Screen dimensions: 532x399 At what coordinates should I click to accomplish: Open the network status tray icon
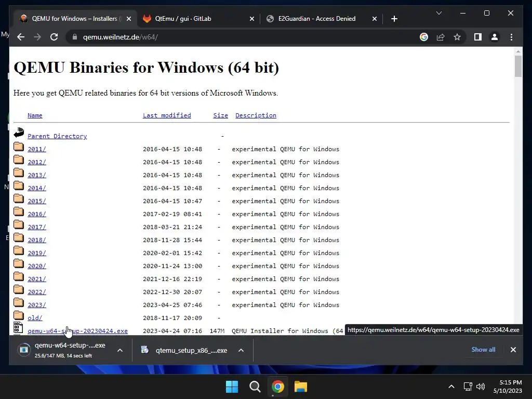pos(468,387)
